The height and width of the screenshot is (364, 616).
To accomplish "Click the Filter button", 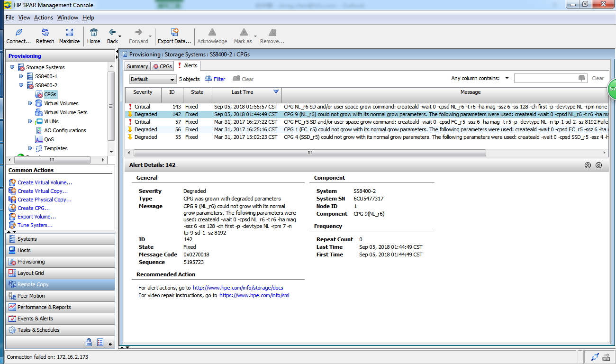I will [x=215, y=79].
